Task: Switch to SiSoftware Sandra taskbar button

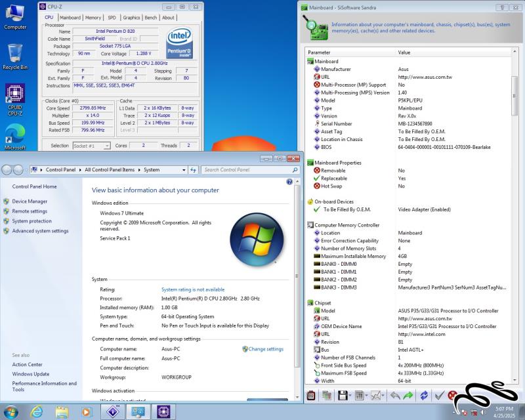Action: pyautogui.click(x=113, y=411)
